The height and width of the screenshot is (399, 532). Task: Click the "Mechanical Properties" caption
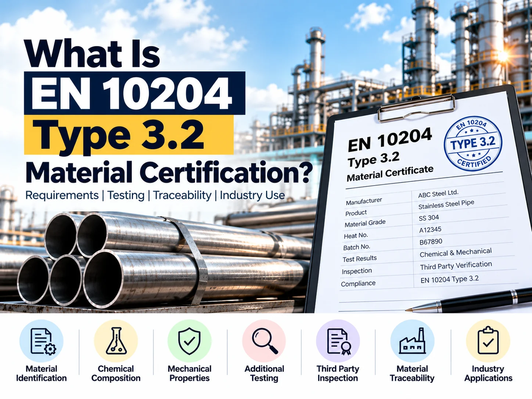coord(190,373)
